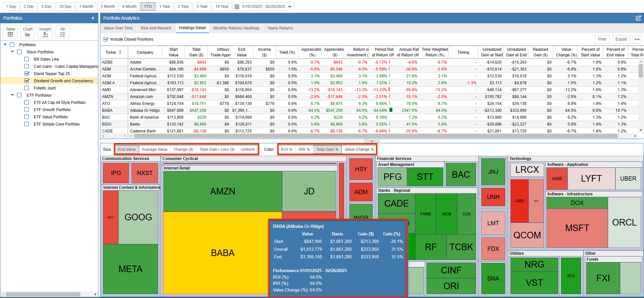Color treemap by Value Change %

(x=359, y=149)
